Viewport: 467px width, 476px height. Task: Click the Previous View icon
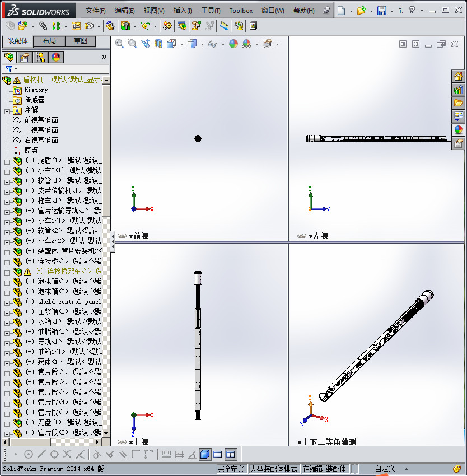146,44
